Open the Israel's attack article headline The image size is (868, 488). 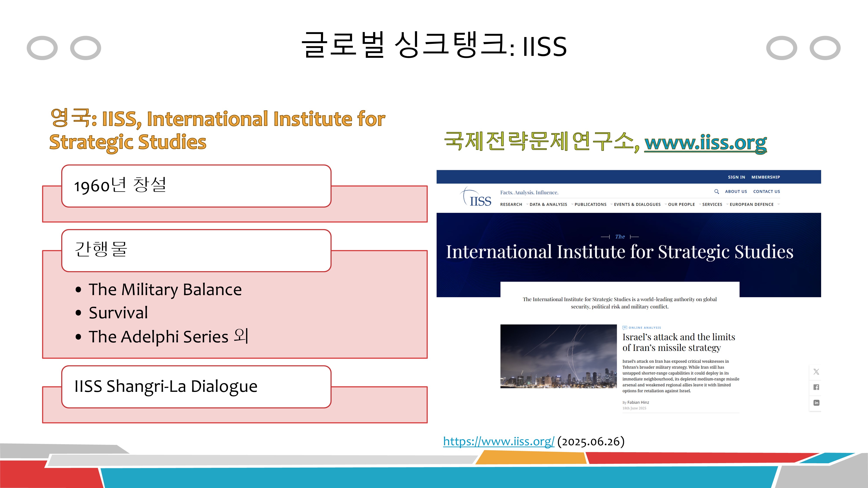679,342
